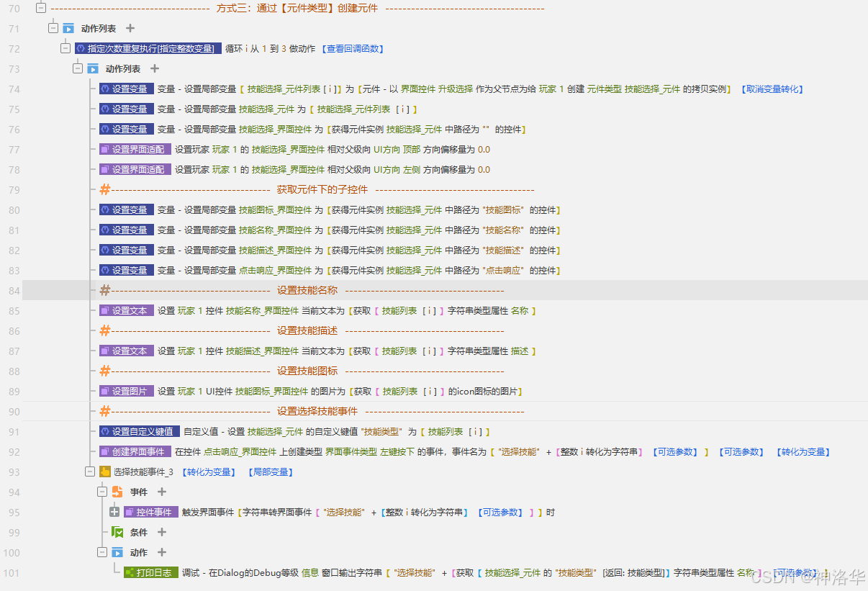The width and height of the screenshot is (868, 591).
Task: Select the green 打印日志 action tag
Action: coord(151,572)
